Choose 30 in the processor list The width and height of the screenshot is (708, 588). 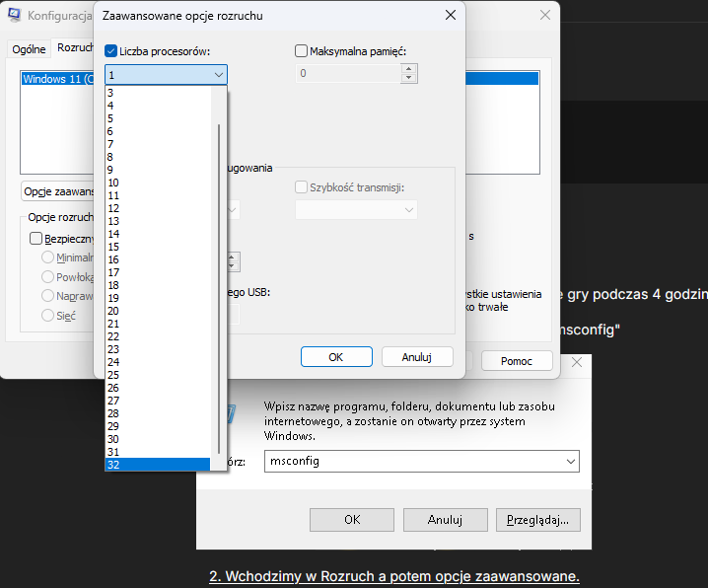[158, 439]
